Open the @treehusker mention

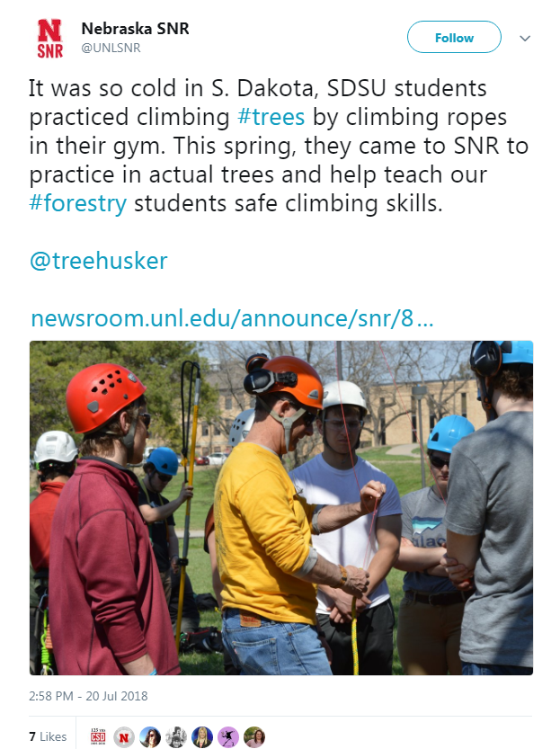[99, 261]
